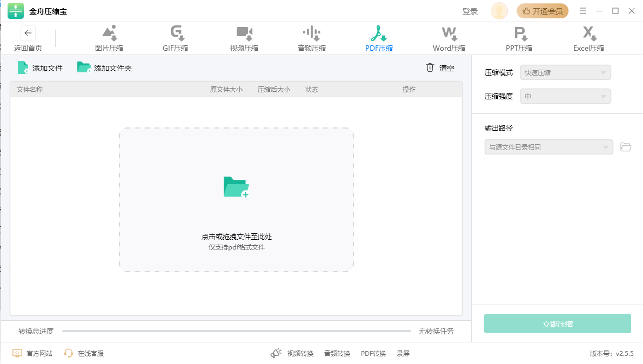Click 添加文件夹 to add a folder
Viewport: 643px width, 364px height.
(105, 68)
